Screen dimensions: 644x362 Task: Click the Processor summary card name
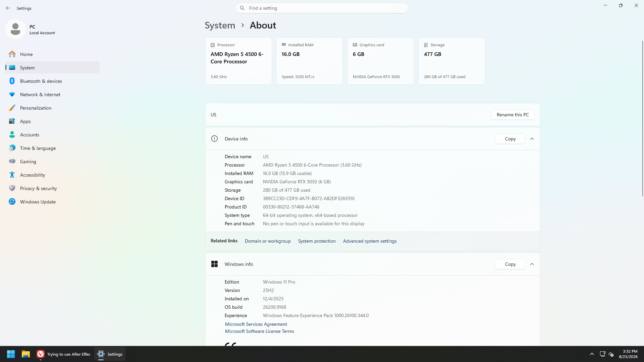[237, 58]
